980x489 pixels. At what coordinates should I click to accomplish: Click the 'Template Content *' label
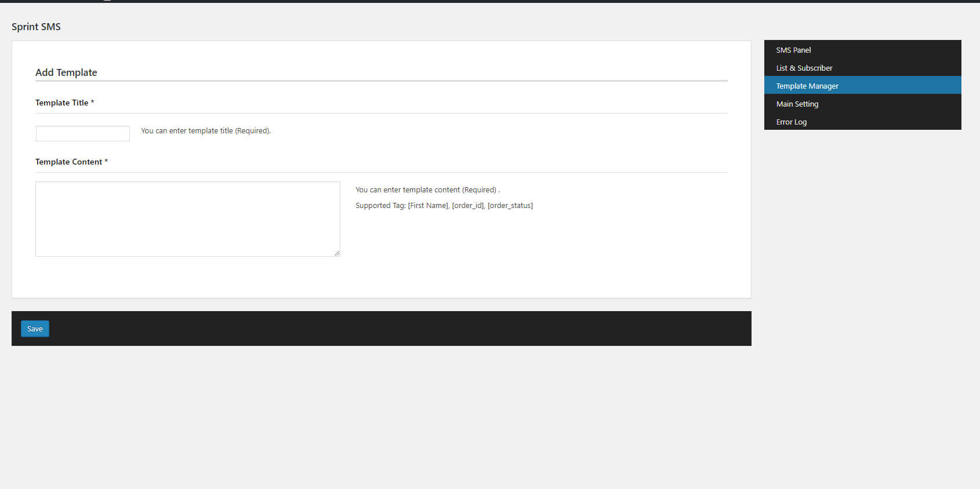point(71,162)
